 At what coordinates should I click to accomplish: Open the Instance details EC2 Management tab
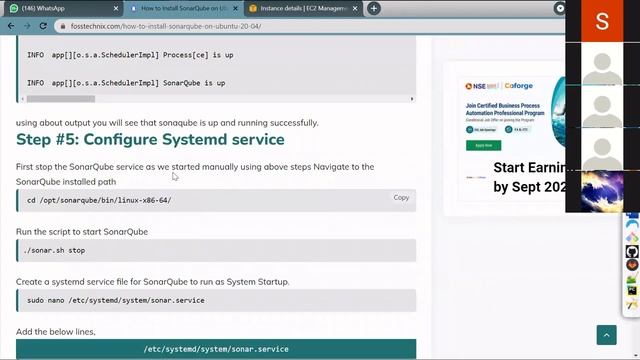(x=303, y=8)
